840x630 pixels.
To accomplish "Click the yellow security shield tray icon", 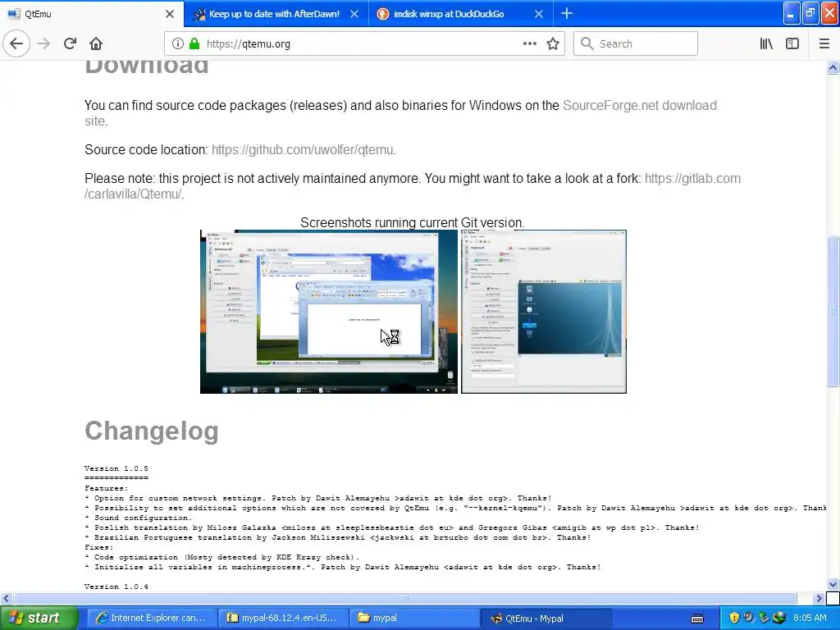I will [734, 619].
